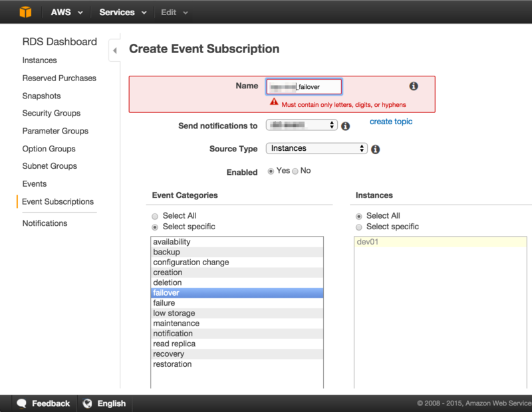Select read replica event category

(237, 344)
